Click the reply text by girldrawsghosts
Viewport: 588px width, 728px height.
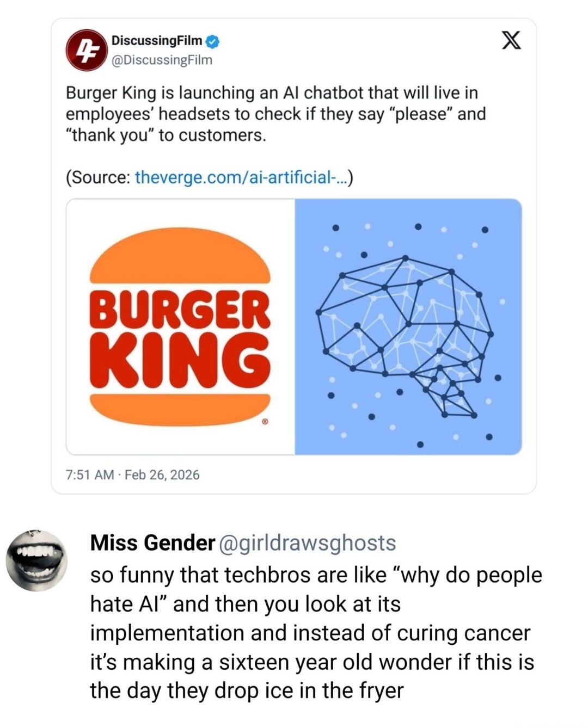click(x=310, y=631)
